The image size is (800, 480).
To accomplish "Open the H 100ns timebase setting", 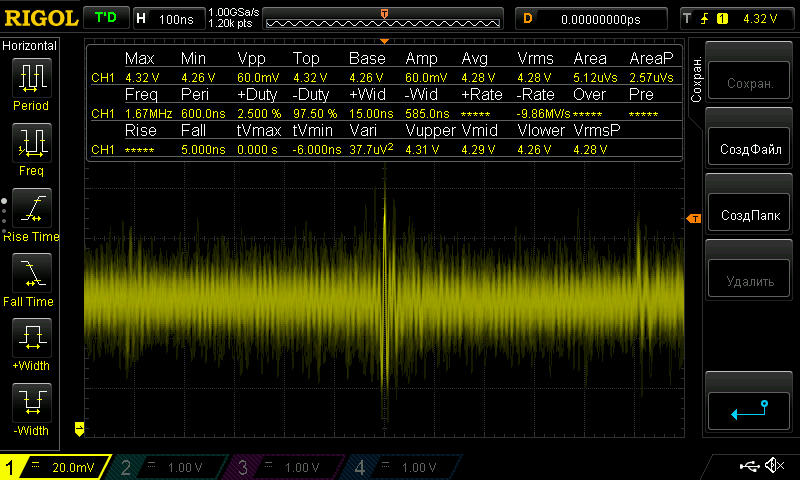I will coord(167,18).
